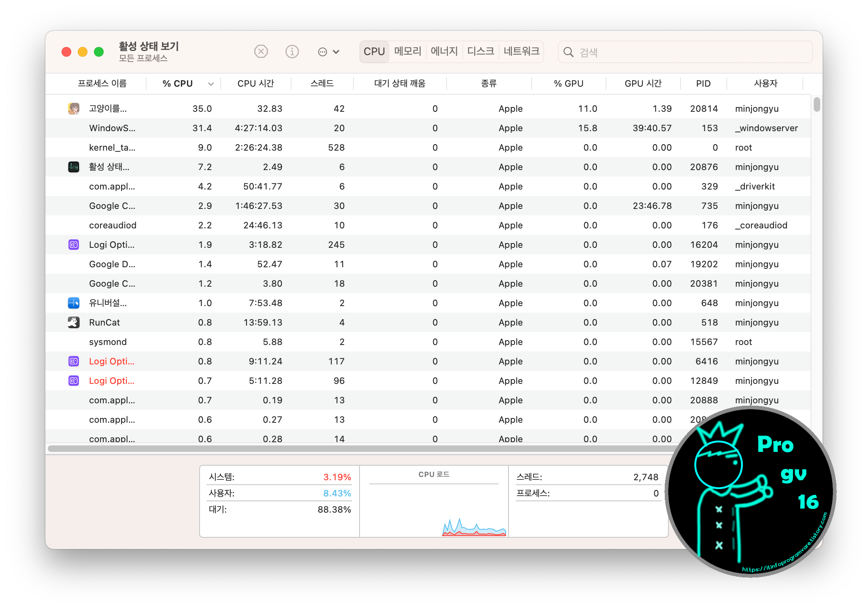Image resolution: width=868 pixels, height=609 pixels.
Task: Click the Activity Monitor row icon
Action: pos(74,167)
